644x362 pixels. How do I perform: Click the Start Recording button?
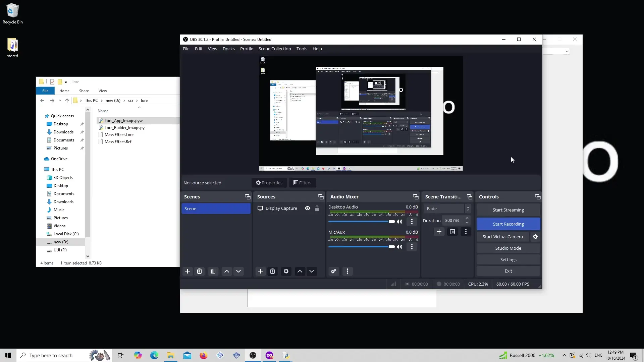coord(508,224)
